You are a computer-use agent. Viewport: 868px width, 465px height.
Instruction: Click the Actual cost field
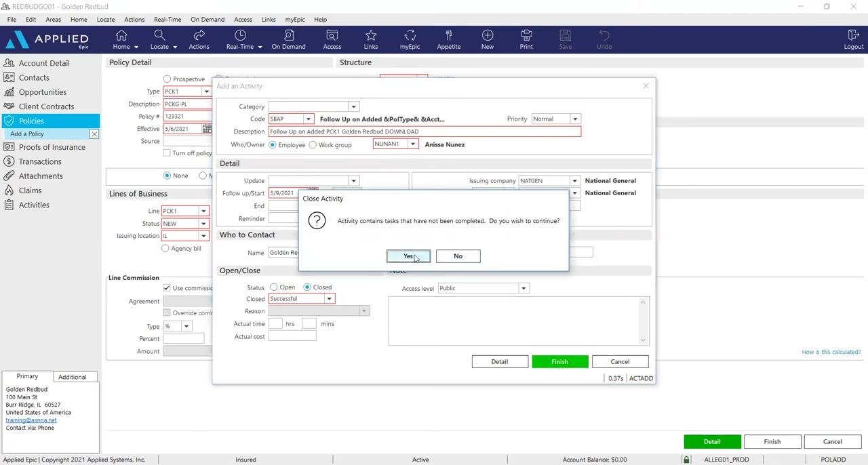pos(292,336)
